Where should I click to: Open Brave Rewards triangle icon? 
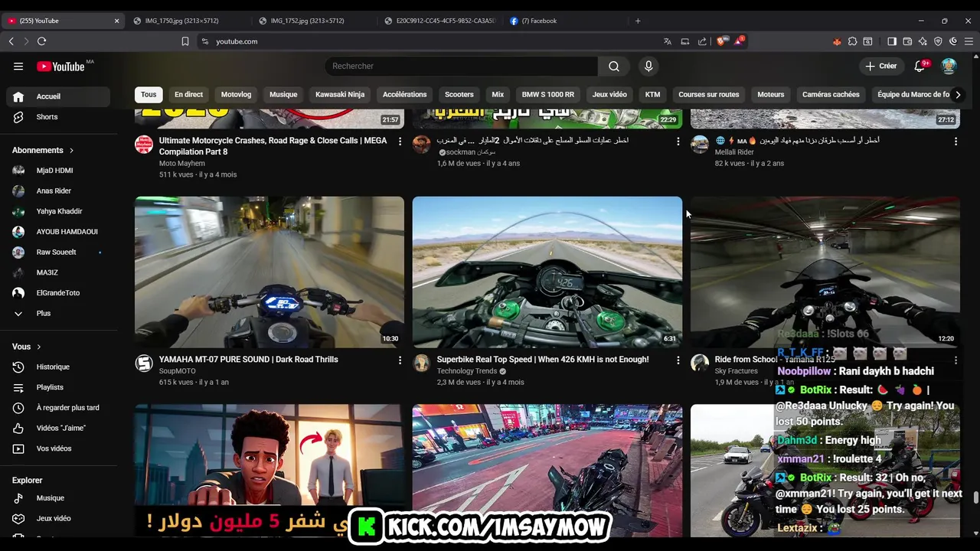(739, 41)
